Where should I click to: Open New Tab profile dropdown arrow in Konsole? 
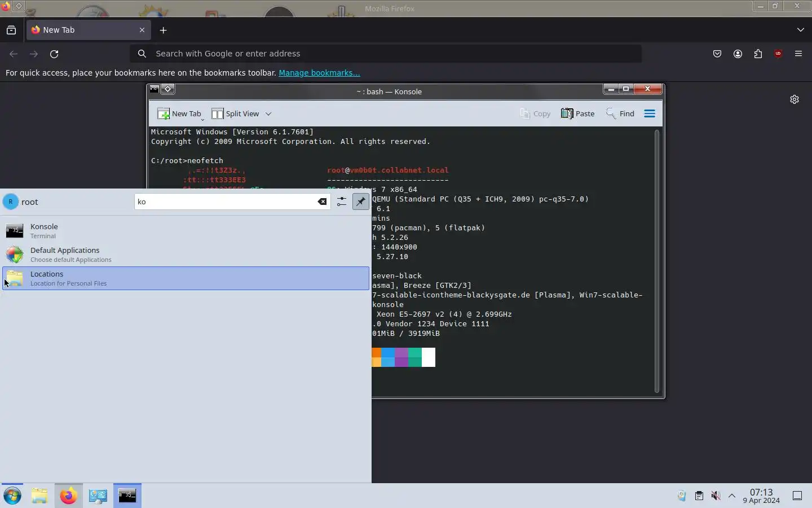[x=202, y=119]
